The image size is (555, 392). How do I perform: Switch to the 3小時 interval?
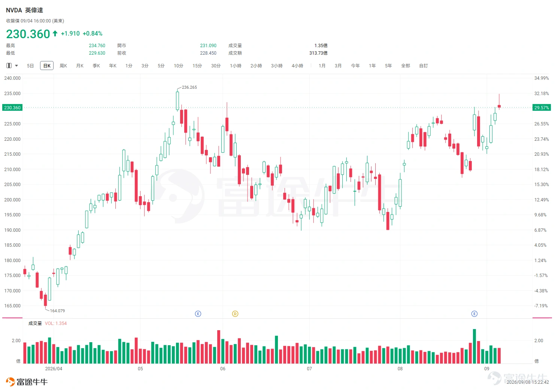[277, 66]
